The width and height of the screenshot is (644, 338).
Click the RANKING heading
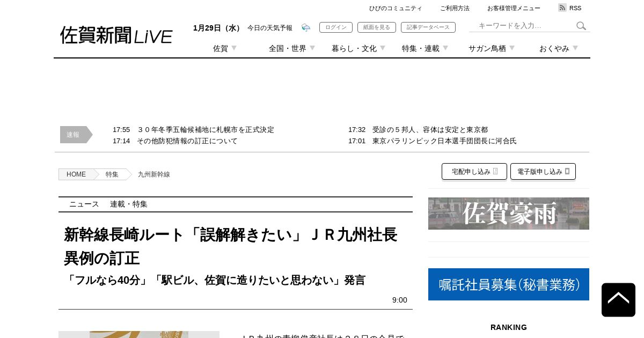pyautogui.click(x=509, y=327)
